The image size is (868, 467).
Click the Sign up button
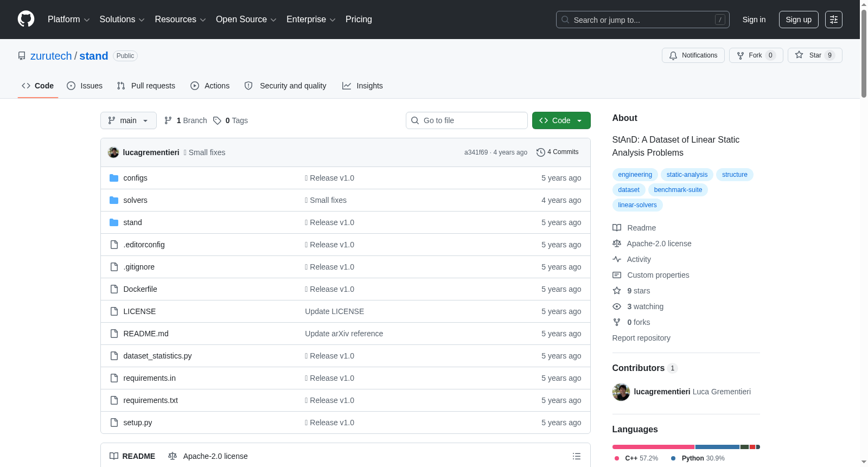coord(799,20)
